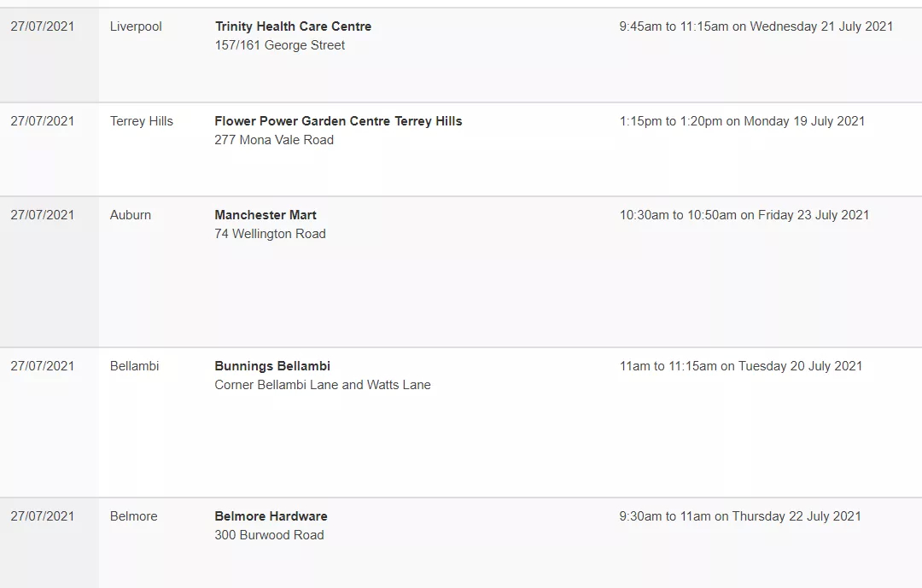Click the Manchester Mart venue name
Viewport: 922px width, 588px height.
tap(266, 215)
